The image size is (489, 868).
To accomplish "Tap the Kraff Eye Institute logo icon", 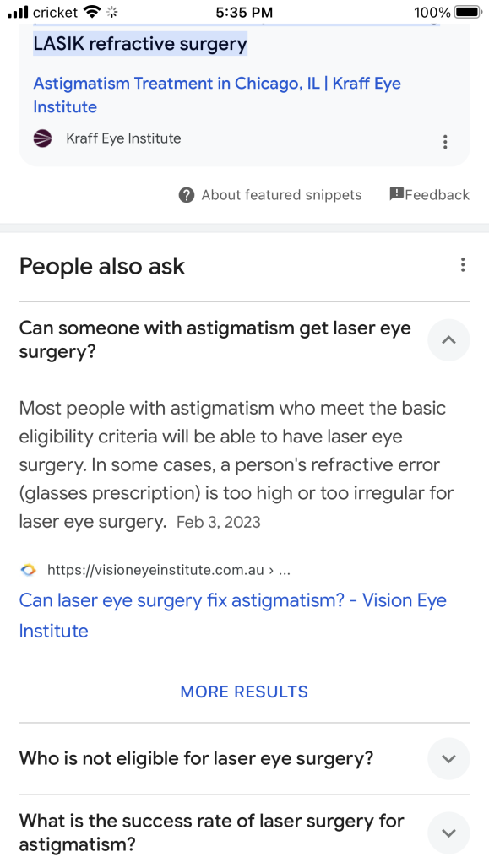I will (42, 138).
